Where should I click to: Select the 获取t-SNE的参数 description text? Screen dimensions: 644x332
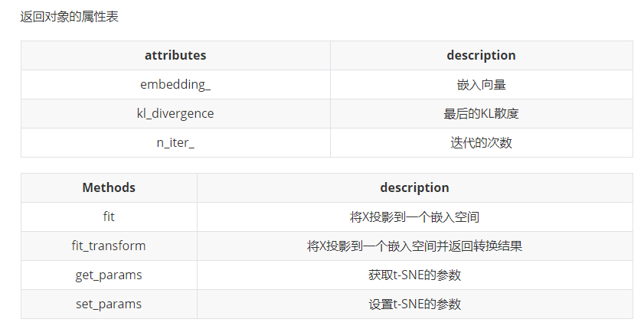(x=414, y=275)
